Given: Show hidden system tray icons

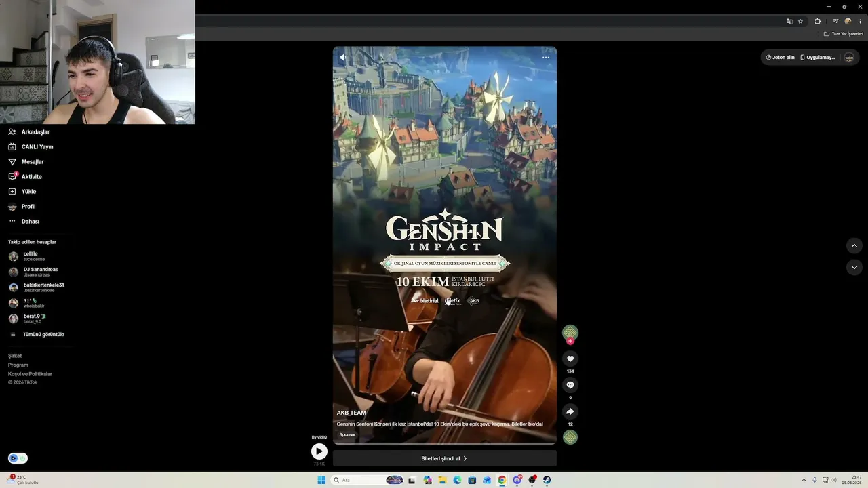Looking at the screenshot, I should tap(805, 480).
